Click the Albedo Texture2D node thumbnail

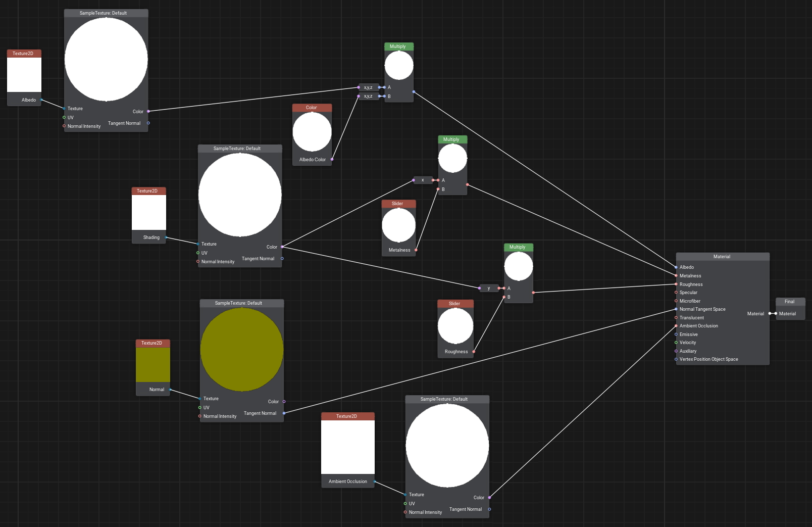pos(24,75)
